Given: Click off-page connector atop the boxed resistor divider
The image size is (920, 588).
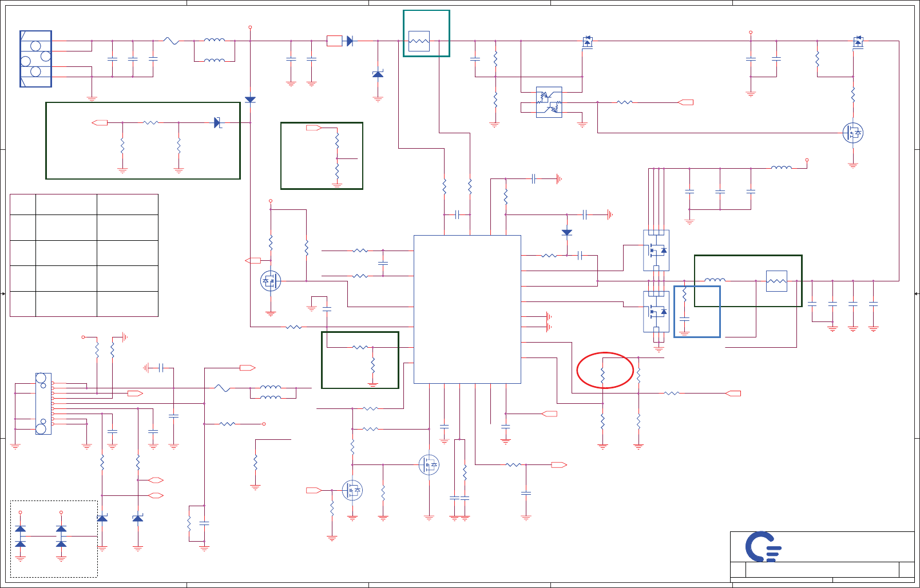Looking at the screenshot, I should pyautogui.click(x=314, y=128).
